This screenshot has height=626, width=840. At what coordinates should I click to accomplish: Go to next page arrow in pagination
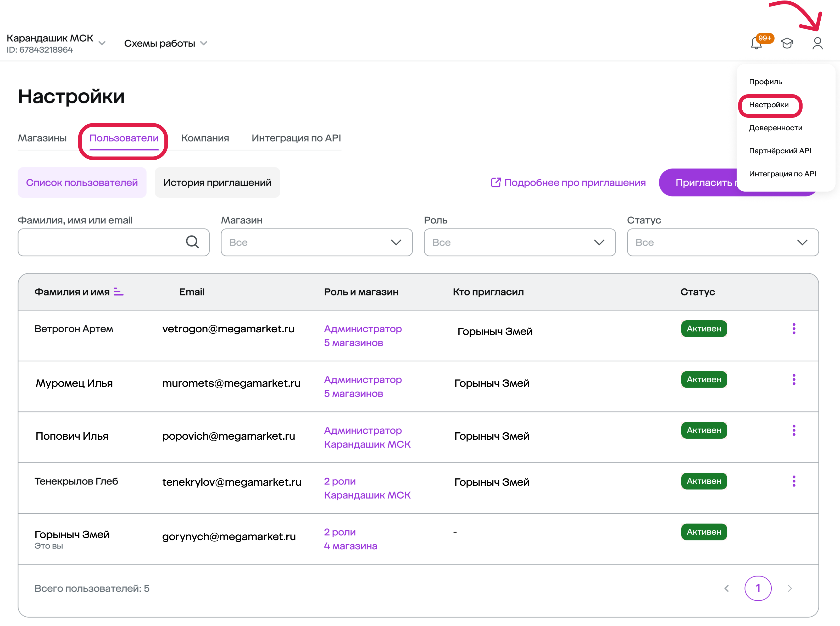(789, 588)
